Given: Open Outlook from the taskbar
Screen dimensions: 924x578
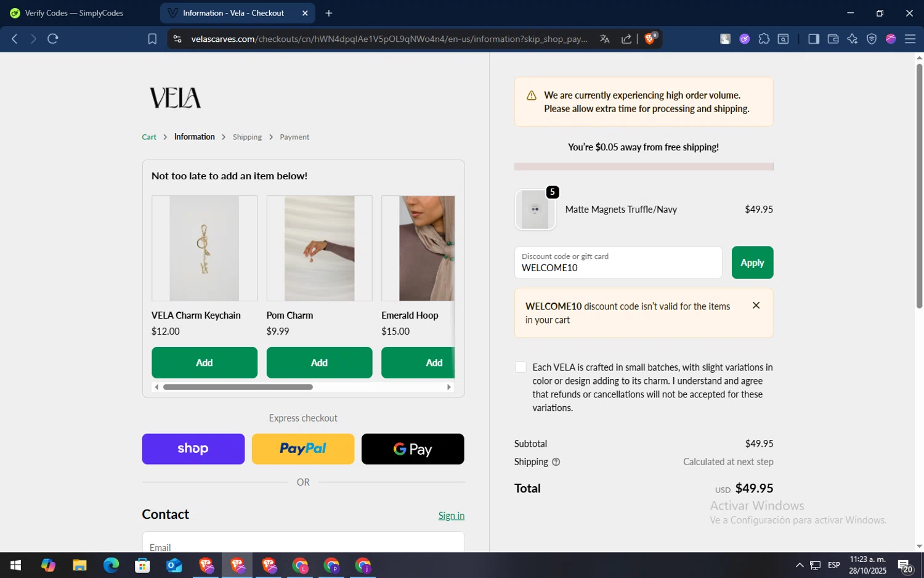Looking at the screenshot, I should pyautogui.click(x=174, y=565).
